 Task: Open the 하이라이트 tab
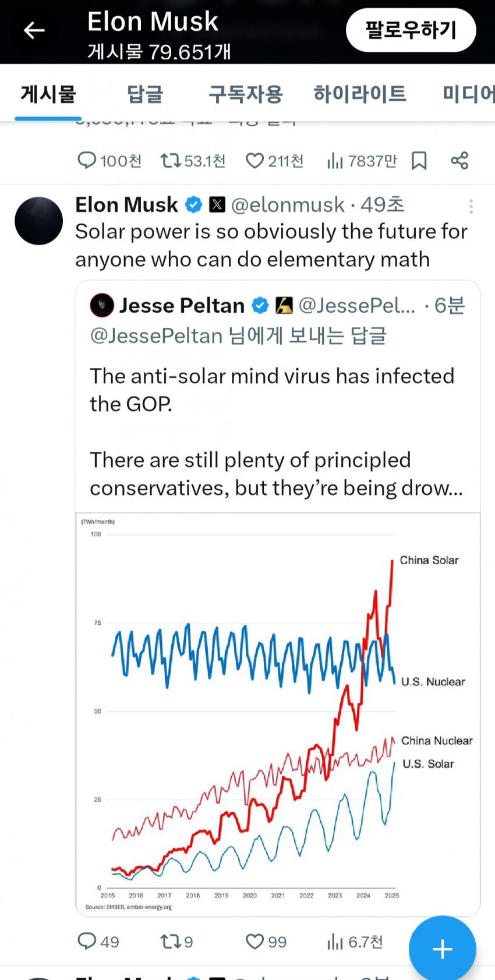[x=359, y=94]
